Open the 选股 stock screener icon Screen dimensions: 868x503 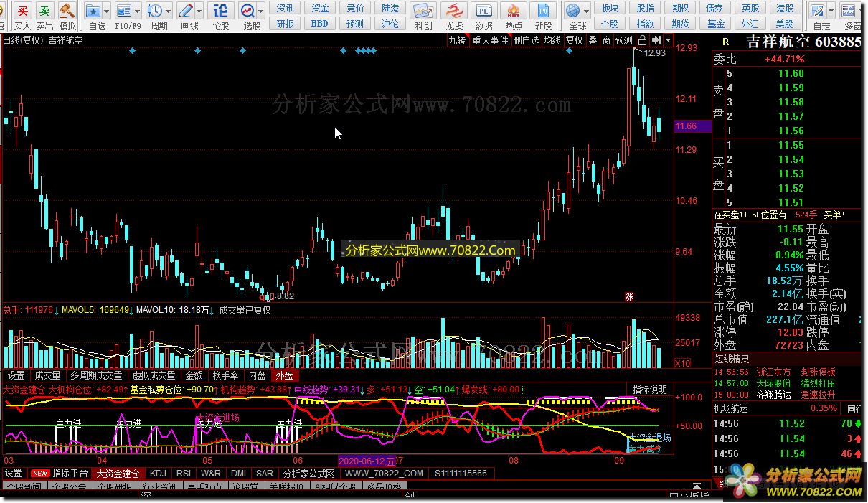[247, 11]
